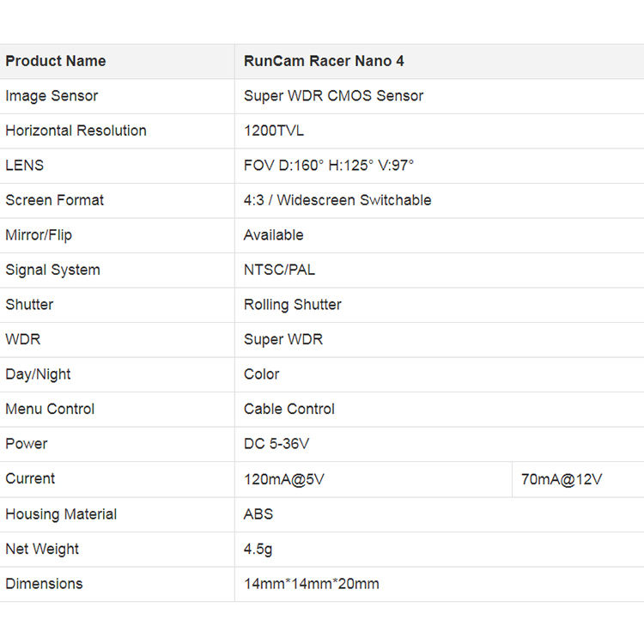Click the Horizontal Resolution label

click(76, 131)
